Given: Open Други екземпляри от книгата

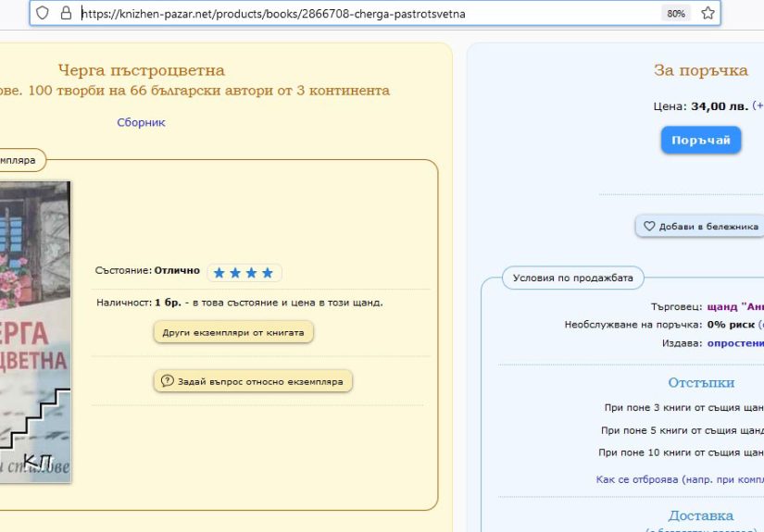Looking at the screenshot, I should click(232, 332).
